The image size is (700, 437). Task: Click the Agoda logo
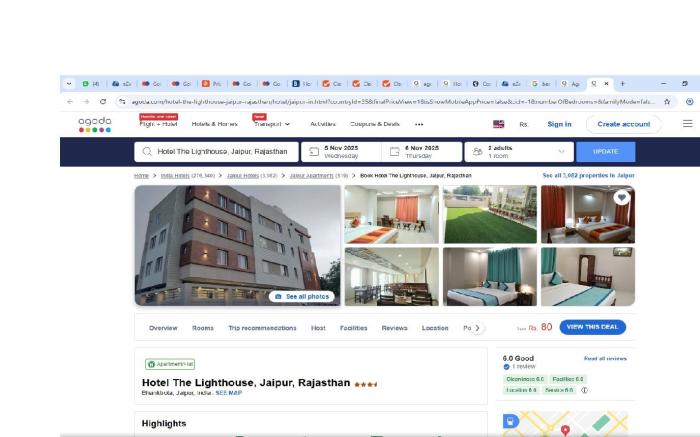95,124
